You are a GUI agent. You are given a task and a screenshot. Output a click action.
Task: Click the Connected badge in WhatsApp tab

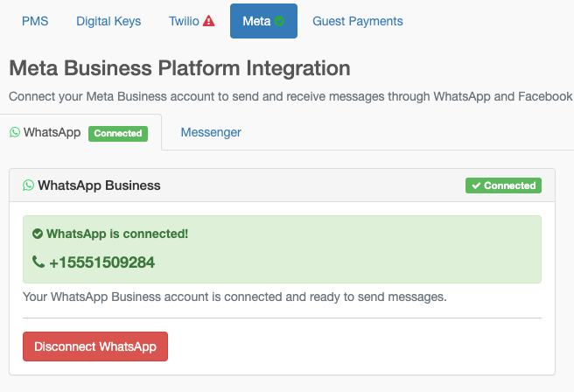pos(118,134)
